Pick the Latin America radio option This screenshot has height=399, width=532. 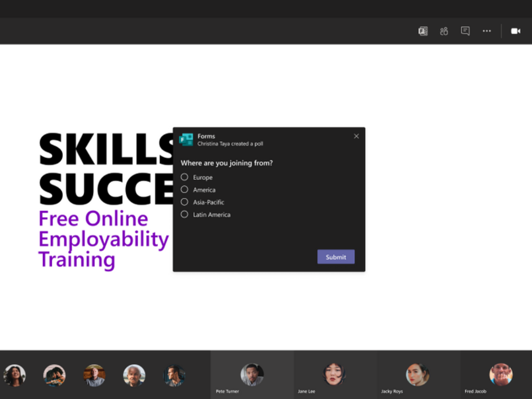click(x=184, y=215)
